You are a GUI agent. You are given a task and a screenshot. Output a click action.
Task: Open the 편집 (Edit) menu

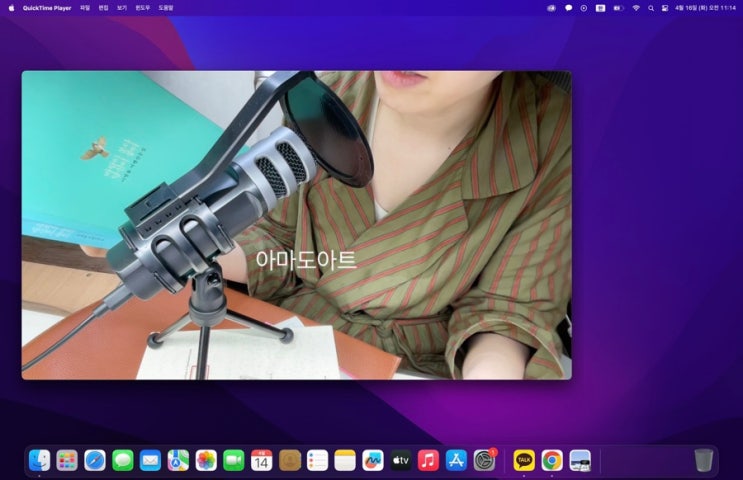point(103,8)
